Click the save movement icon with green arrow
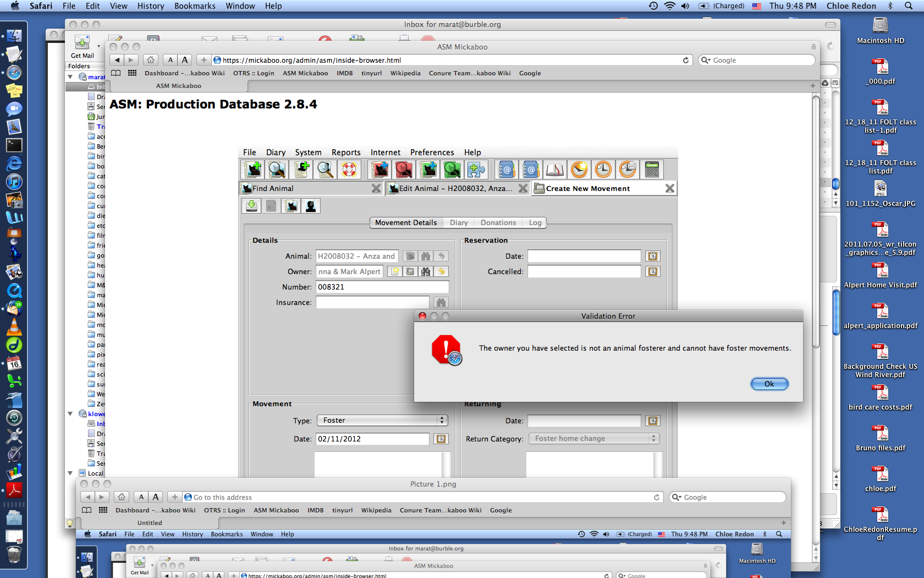The height and width of the screenshot is (578, 924). pyautogui.click(x=251, y=206)
